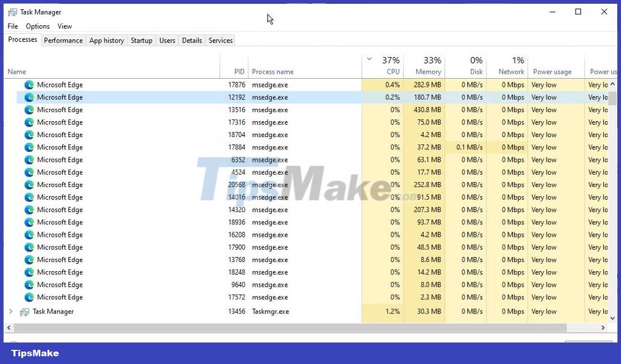Click the Edge icon on PID 9640 row
The image size is (621, 364).
pyautogui.click(x=28, y=285)
